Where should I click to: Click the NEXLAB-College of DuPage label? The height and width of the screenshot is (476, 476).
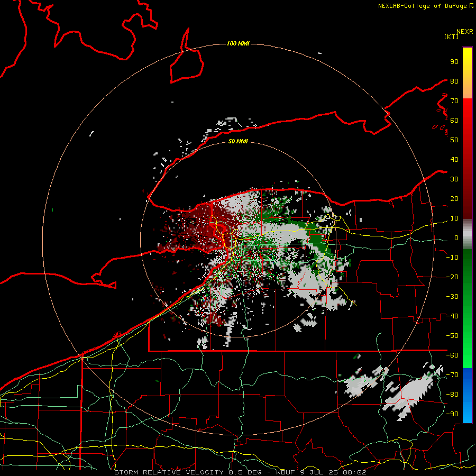coord(423,6)
